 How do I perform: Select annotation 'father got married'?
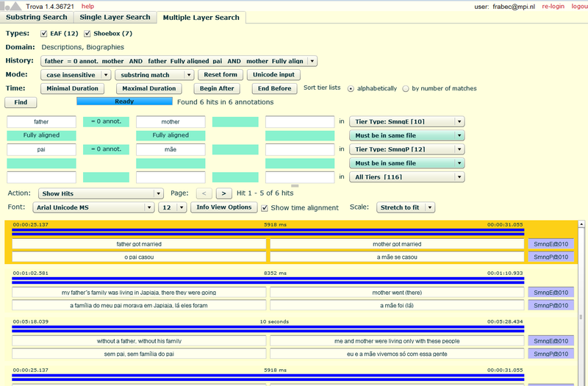(x=139, y=244)
